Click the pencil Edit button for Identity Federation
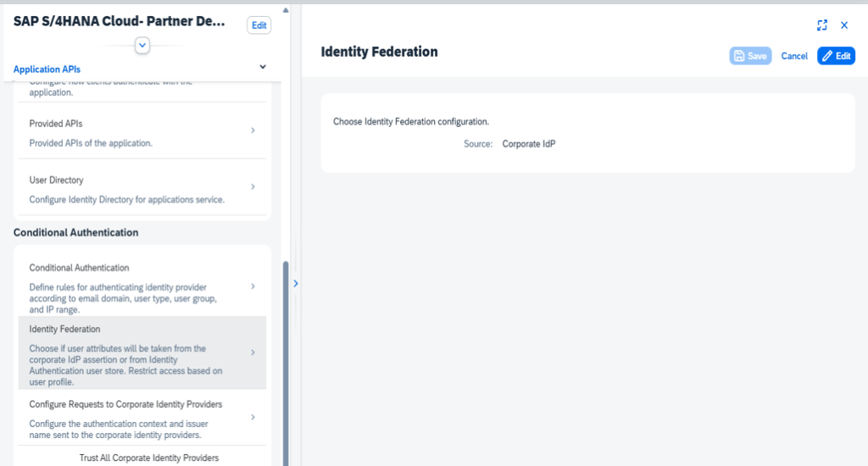The width and height of the screenshot is (868, 466). tap(836, 56)
